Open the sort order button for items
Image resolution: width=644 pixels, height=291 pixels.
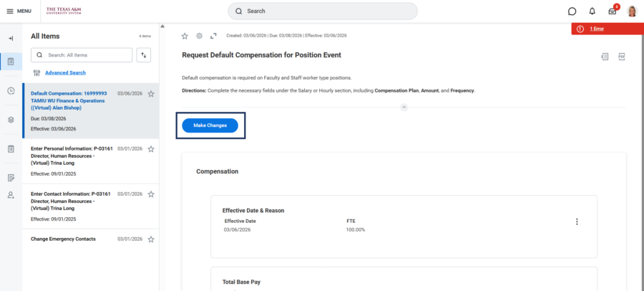pyautogui.click(x=144, y=55)
